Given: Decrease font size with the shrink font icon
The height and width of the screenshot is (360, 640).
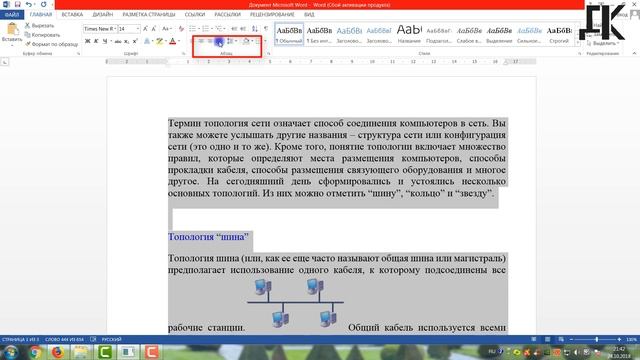Looking at the screenshot, I should coord(153,29).
